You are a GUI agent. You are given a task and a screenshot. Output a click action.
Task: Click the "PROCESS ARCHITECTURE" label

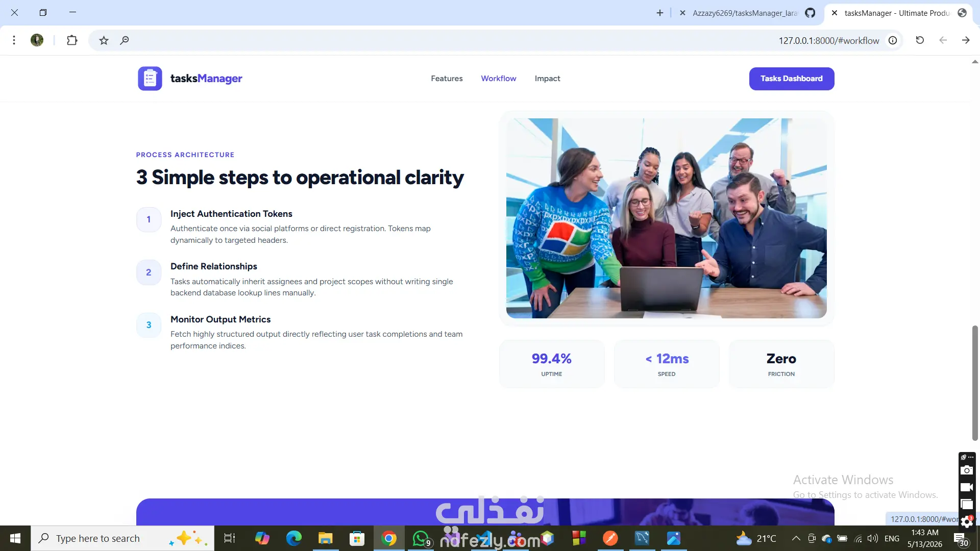185,155
